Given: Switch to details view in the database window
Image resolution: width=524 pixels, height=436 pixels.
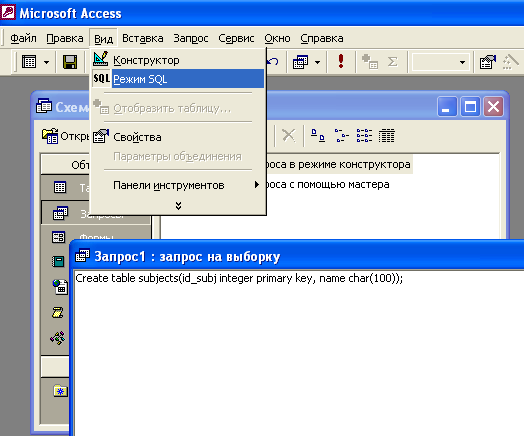Looking at the screenshot, I should pos(387,136).
